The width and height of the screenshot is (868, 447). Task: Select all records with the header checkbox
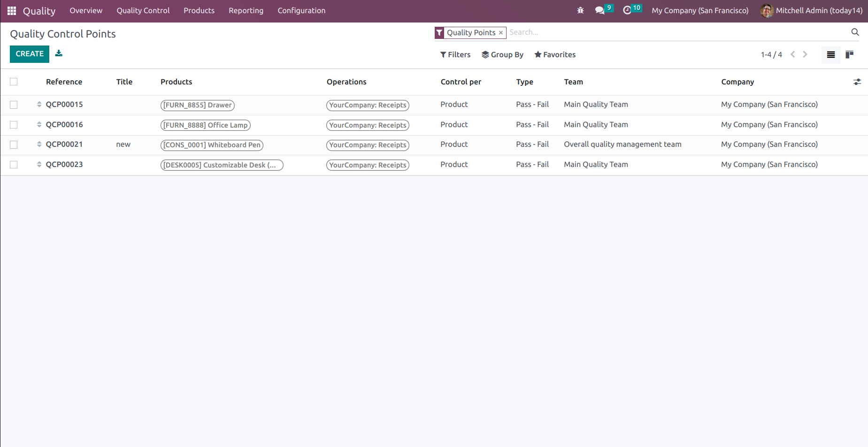pos(14,81)
